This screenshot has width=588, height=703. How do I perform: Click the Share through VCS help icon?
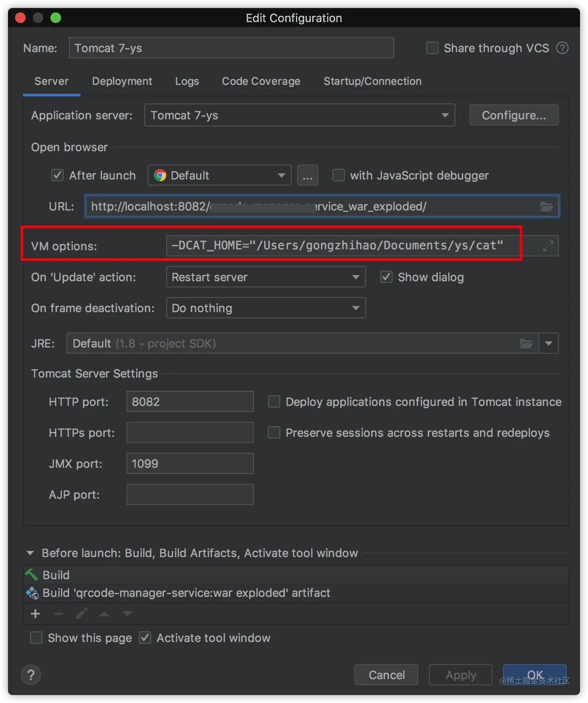(562, 48)
